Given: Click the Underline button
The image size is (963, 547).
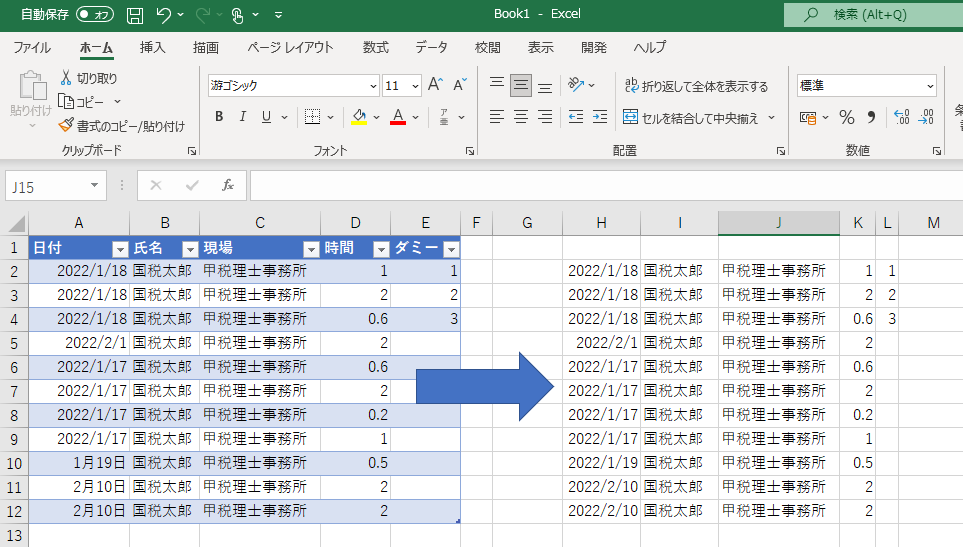Looking at the screenshot, I should tap(266, 117).
